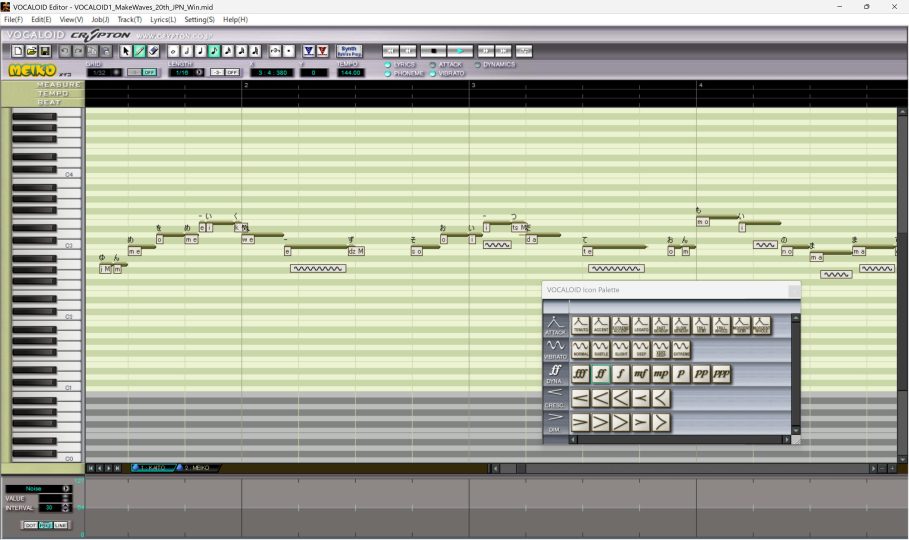Open the Track(T) menu
909x540 pixels.
point(129,19)
